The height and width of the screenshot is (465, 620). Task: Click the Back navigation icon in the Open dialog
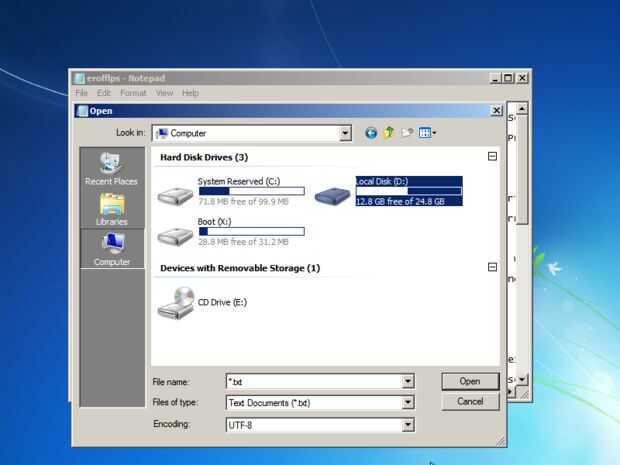pyautogui.click(x=370, y=133)
